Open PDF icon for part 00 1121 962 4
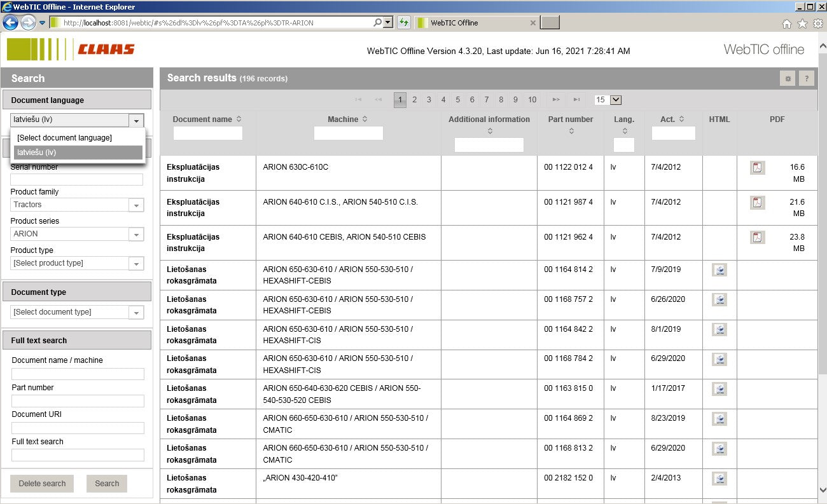The height and width of the screenshot is (504, 827). point(757,237)
